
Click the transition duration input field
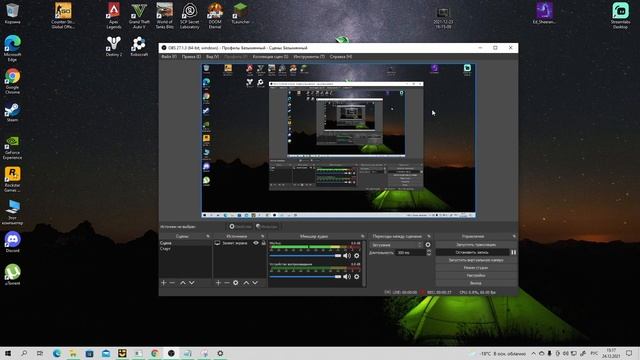click(x=410, y=253)
